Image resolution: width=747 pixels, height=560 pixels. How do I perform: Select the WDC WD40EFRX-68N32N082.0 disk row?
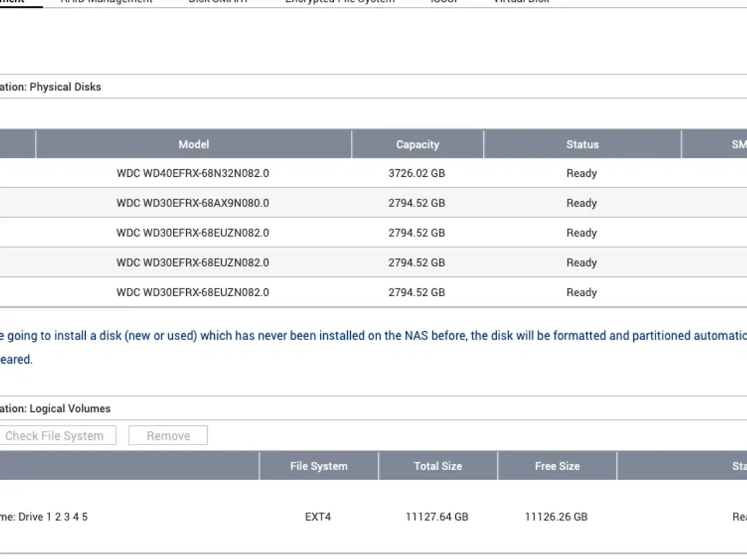click(193, 173)
